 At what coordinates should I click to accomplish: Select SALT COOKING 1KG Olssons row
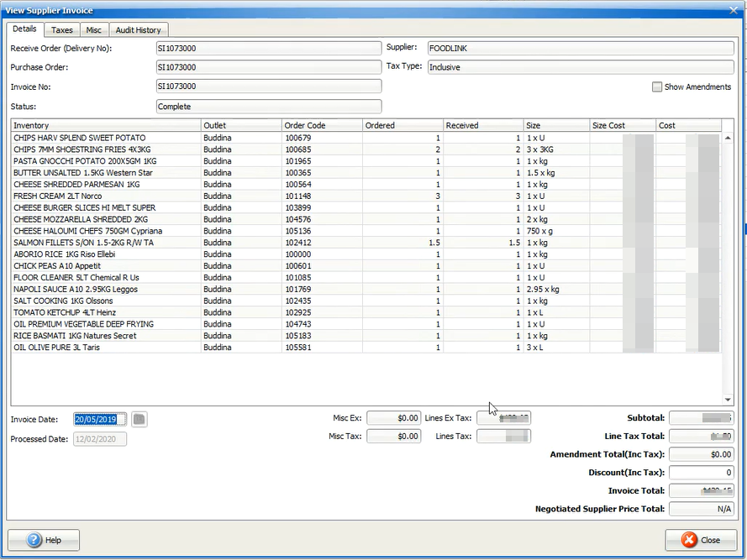coord(366,301)
